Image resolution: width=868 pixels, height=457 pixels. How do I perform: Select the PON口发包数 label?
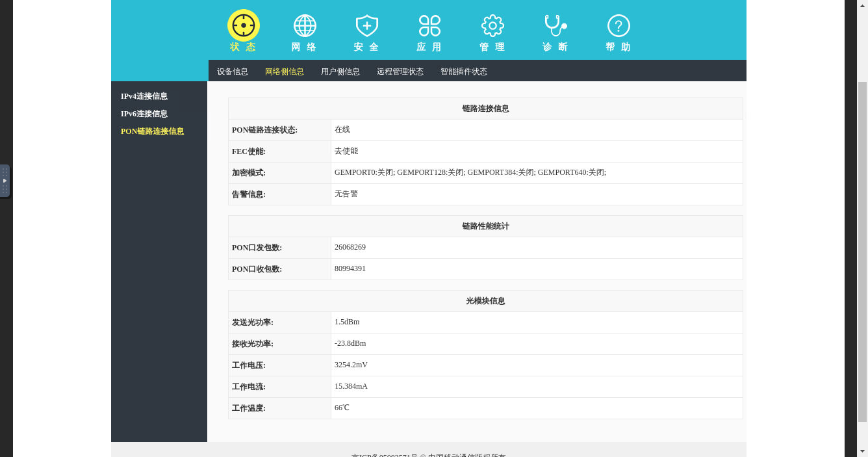coord(257,248)
